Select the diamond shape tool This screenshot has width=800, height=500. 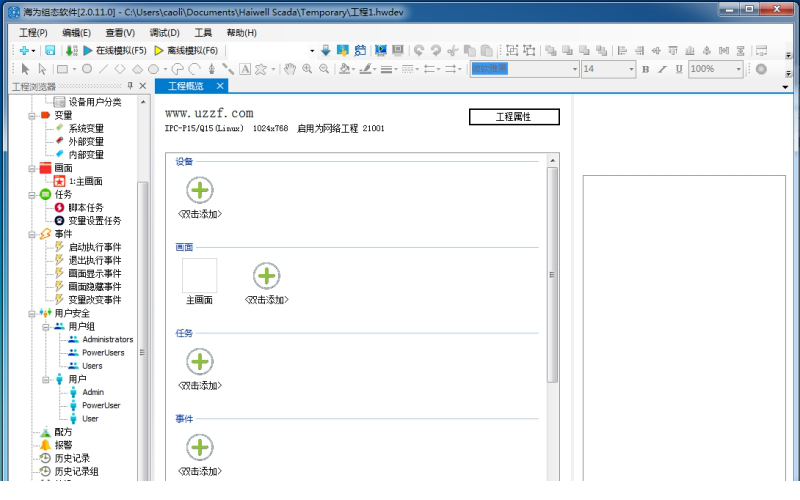coord(120,69)
